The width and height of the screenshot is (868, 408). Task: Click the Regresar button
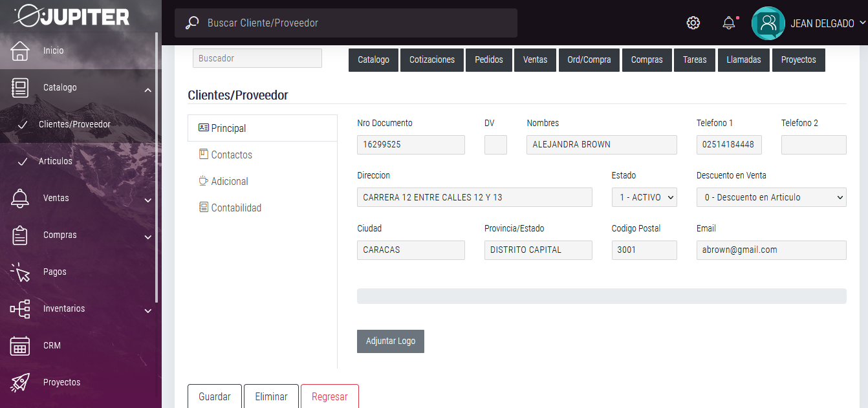pyautogui.click(x=330, y=396)
